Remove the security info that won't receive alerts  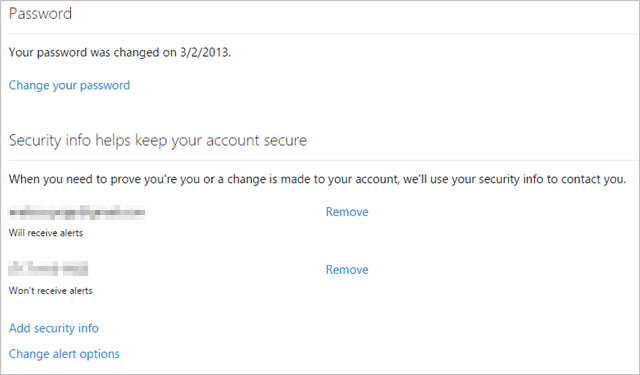347,270
